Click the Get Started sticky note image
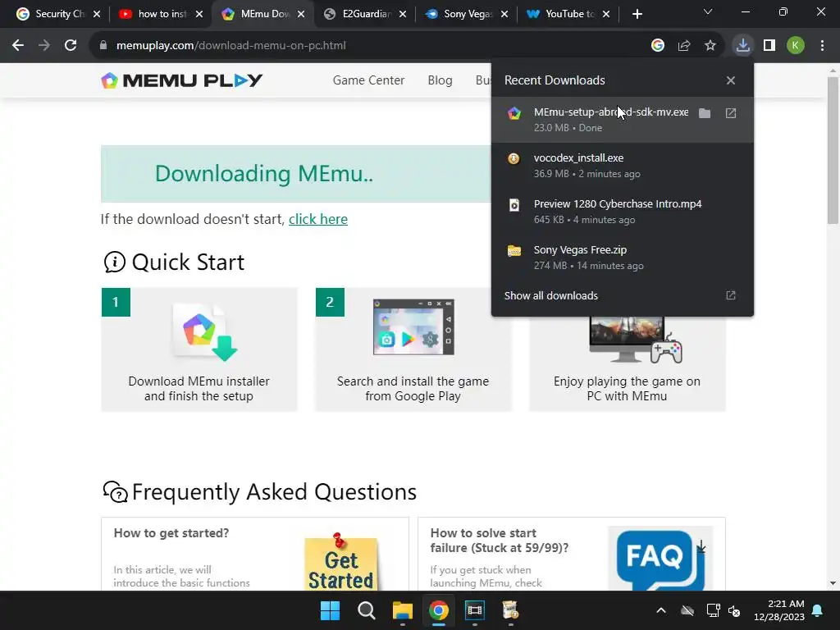840x630 pixels. tap(340, 563)
